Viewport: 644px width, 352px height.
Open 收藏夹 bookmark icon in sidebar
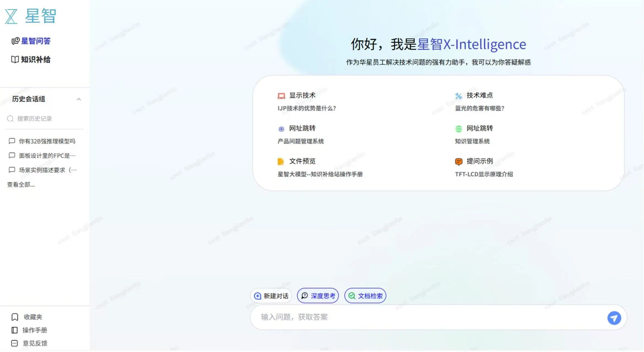(15, 317)
